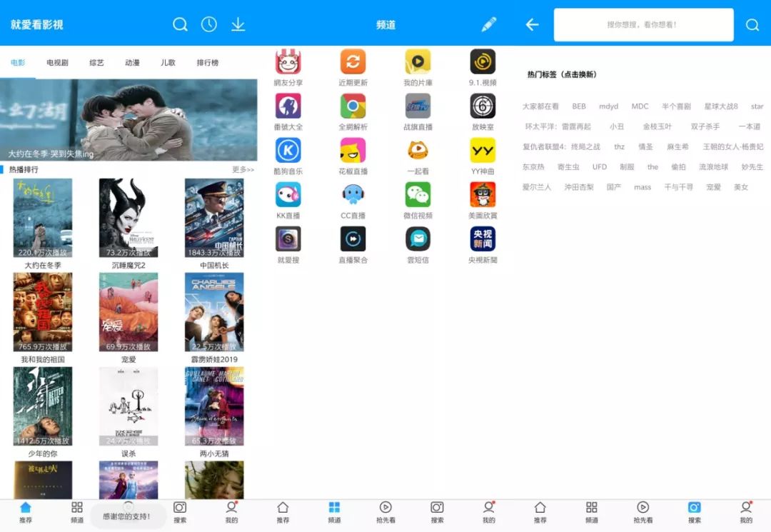Open watch history clock icon

209,24
